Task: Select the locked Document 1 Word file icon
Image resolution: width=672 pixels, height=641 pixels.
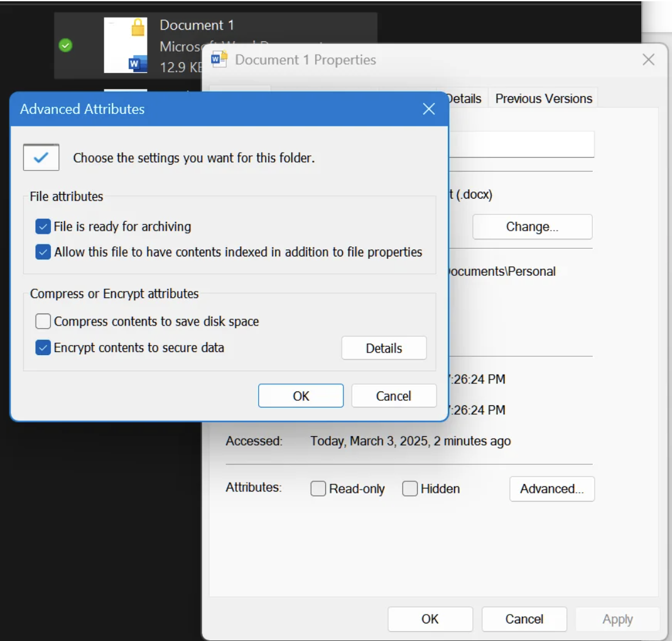Action: pyautogui.click(x=126, y=45)
